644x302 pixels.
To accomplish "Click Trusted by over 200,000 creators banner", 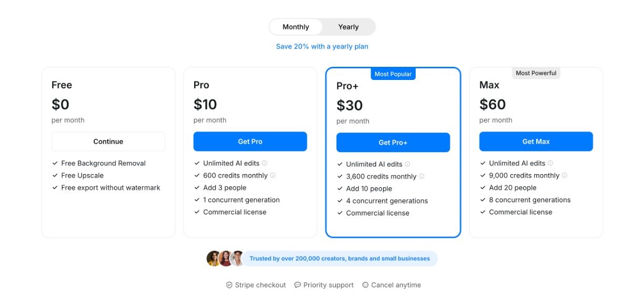I will (339, 258).
